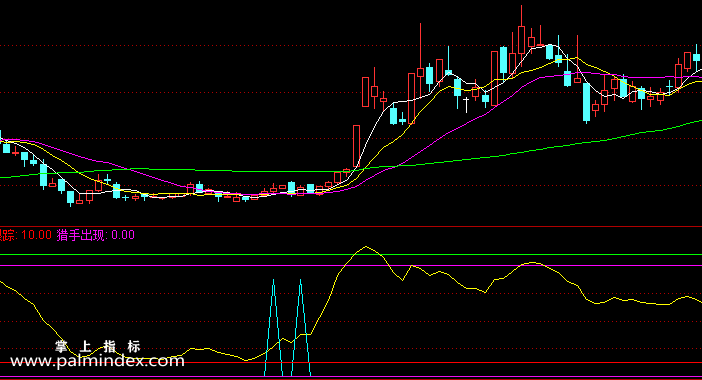
Task: Select the second cyan signal spike
Action: tap(300, 327)
